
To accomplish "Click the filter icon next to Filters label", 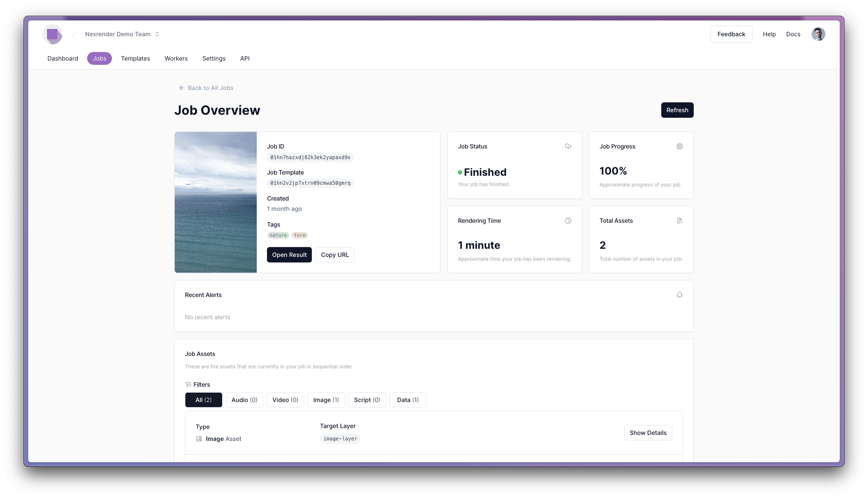I will [x=188, y=384].
